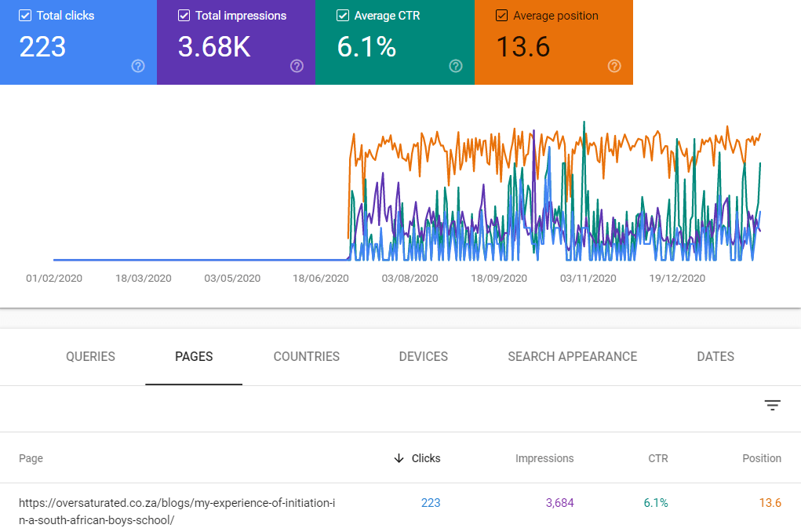Click the help icon on Total clicks card
Viewport: 801px width, 532px height.
click(x=138, y=66)
